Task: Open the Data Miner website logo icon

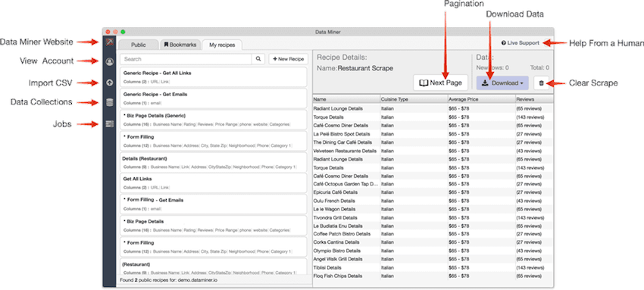Action: pos(109,42)
